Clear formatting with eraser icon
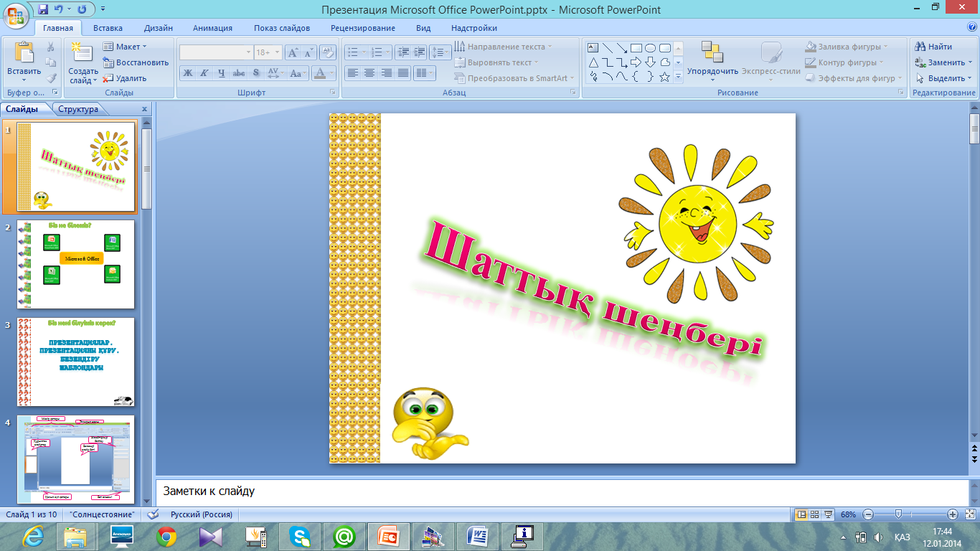 (x=329, y=52)
